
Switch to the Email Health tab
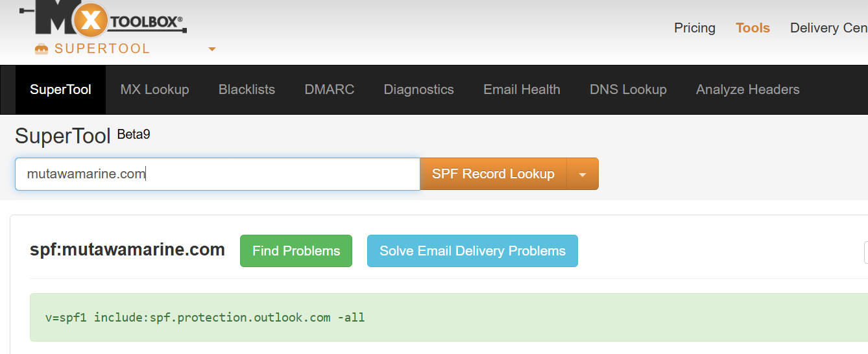click(522, 89)
